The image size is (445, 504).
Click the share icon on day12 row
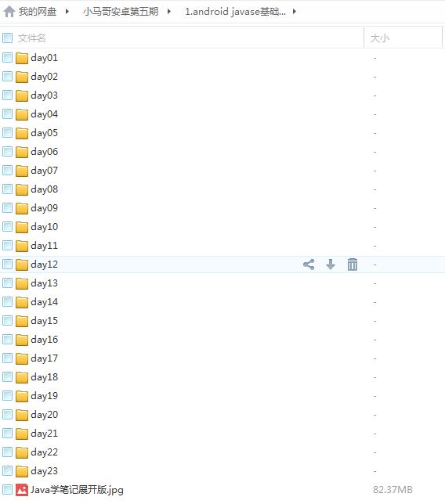pos(309,265)
